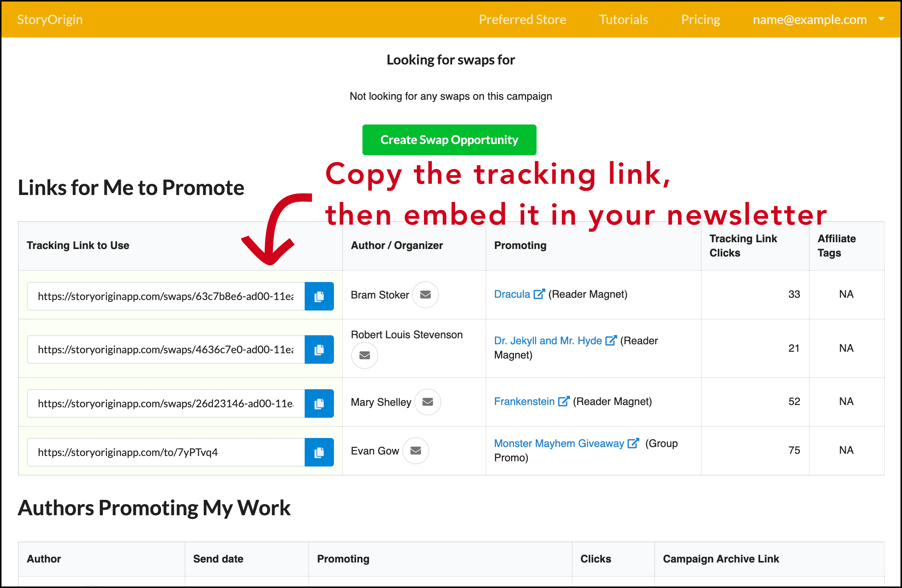The width and height of the screenshot is (902, 588).
Task: Open the Dr. Jekyll and Mr. Hyde link
Action: 547,340
